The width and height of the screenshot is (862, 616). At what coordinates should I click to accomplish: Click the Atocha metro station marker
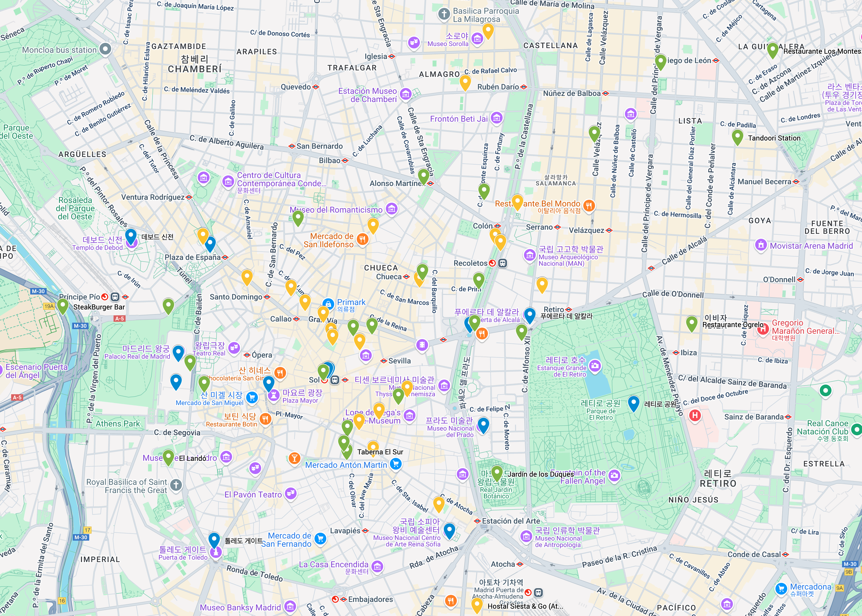[x=520, y=564]
